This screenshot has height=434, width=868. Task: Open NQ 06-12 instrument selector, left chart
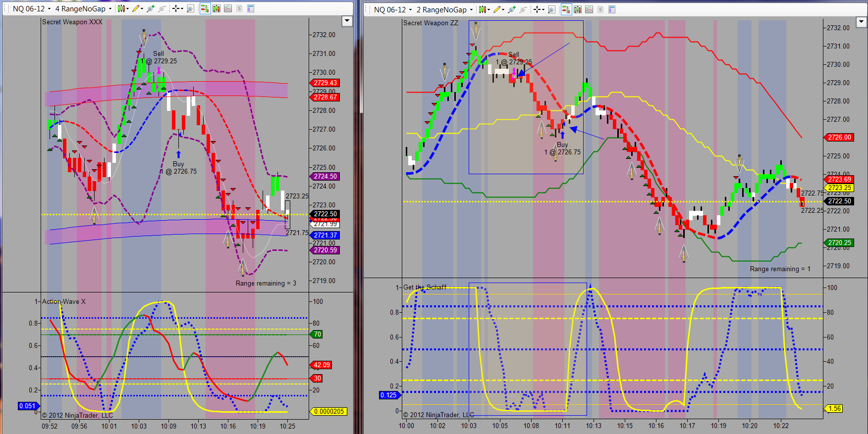(x=32, y=8)
